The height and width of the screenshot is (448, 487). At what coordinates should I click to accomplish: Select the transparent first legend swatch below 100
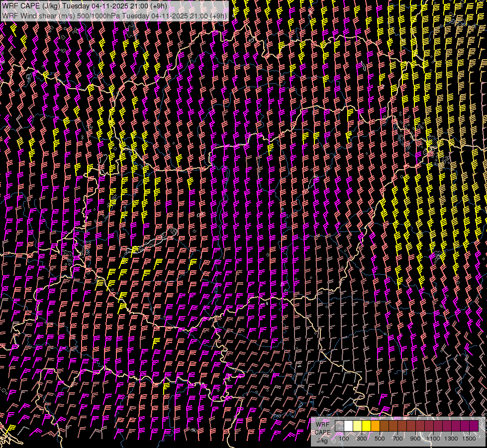click(339, 426)
